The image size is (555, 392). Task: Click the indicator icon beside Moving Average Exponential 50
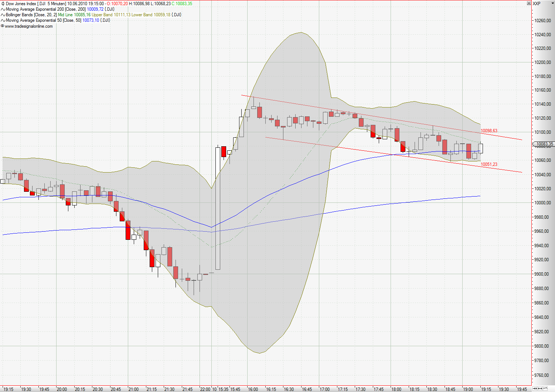3,20
